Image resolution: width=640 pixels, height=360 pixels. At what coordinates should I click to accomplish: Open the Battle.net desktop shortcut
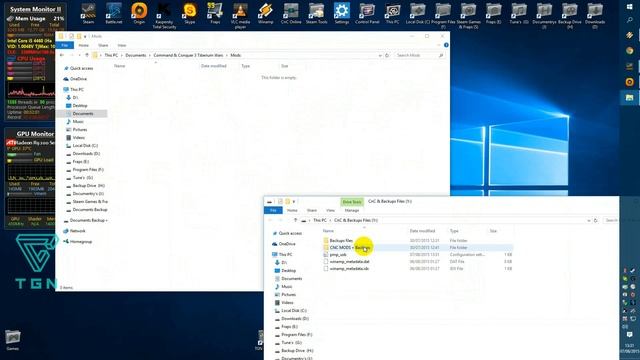click(113, 13)
